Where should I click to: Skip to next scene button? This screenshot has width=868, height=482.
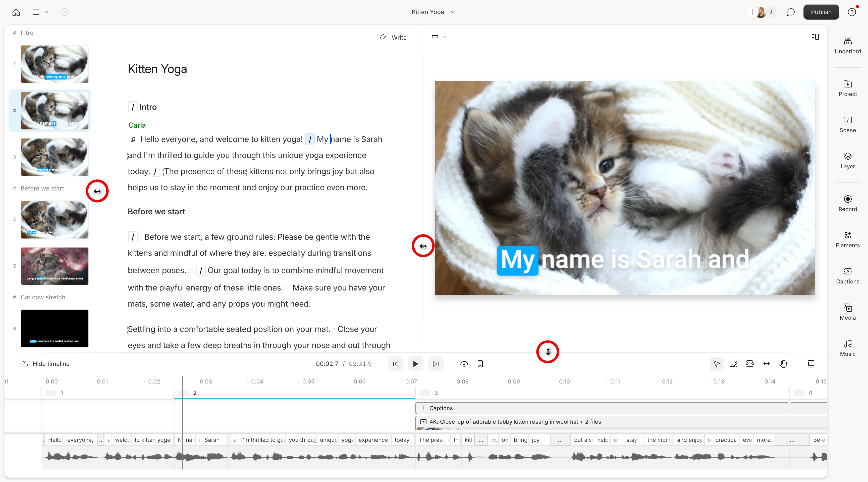[x=436, y=364]
